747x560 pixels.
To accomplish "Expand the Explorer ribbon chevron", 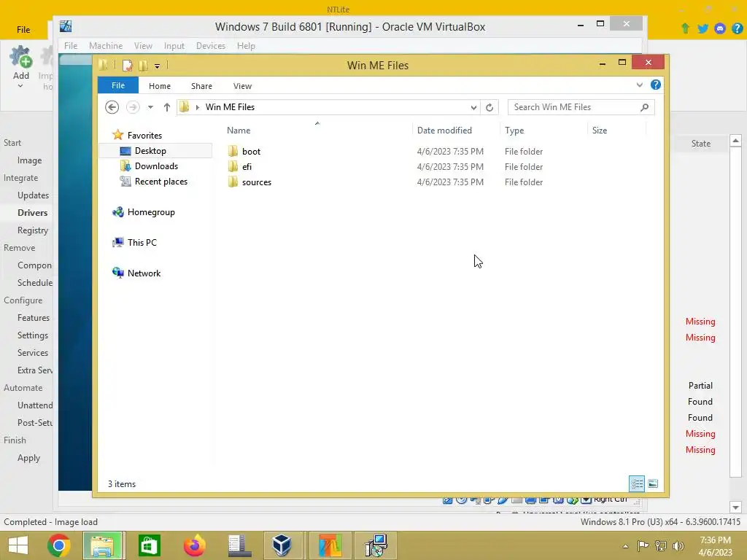I will pos(639,85).
